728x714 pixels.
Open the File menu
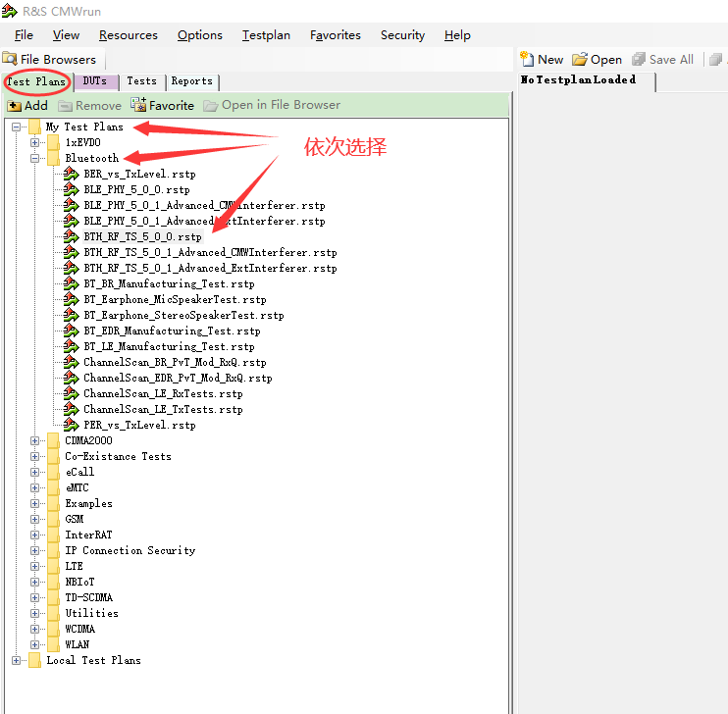(24, 35)
